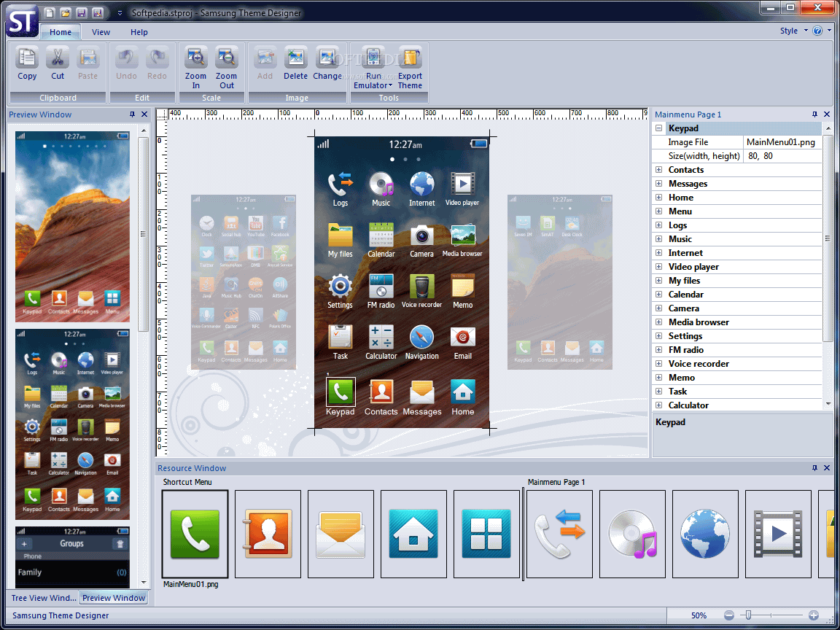
Task: Select the home screen preview thumbnail
Action: click(72, 227)
